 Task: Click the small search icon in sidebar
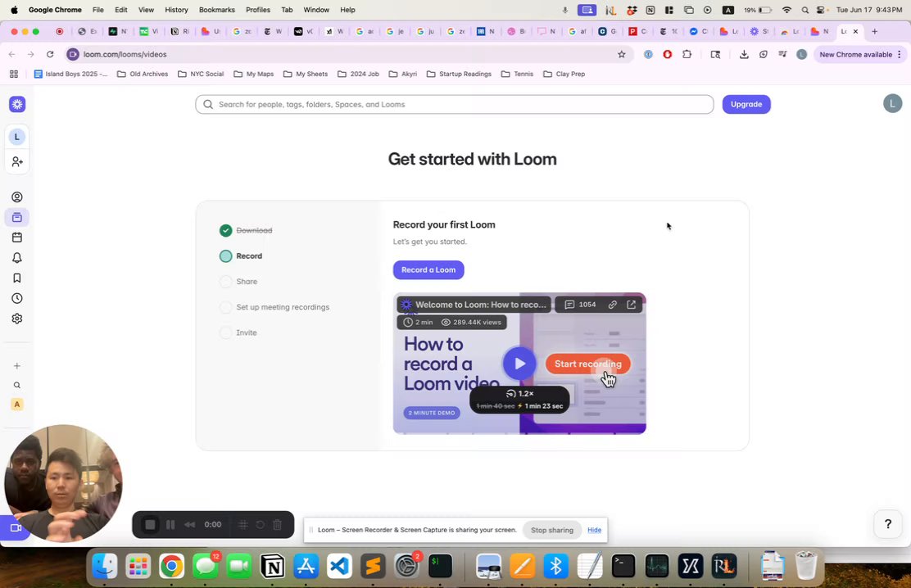[17, 385]
